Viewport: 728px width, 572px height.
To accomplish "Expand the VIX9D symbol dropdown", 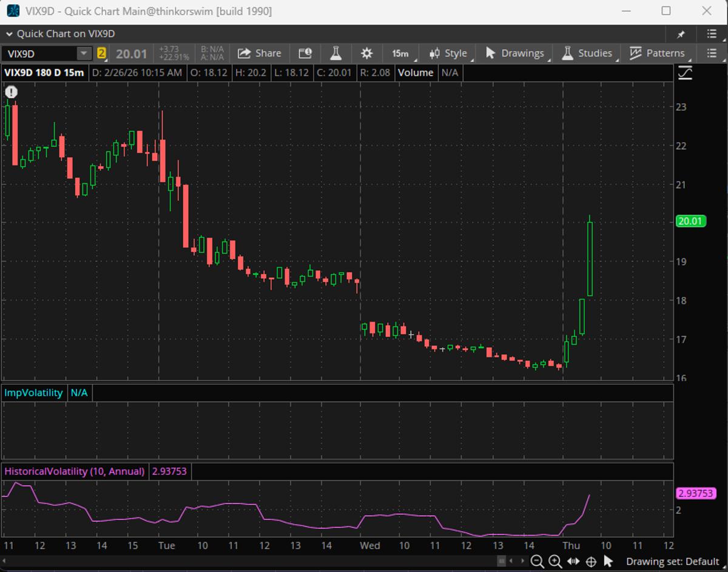I will (84, 53).
